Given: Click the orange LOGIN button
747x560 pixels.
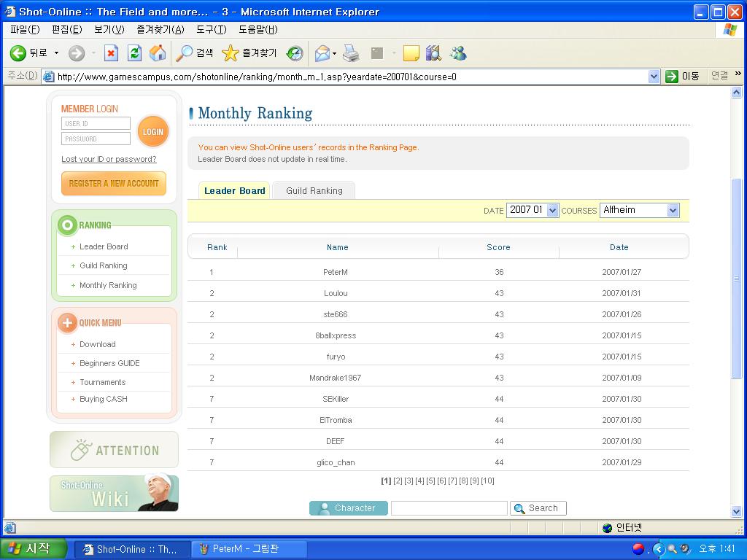Looking at the screenshot, I should (153, 132).
